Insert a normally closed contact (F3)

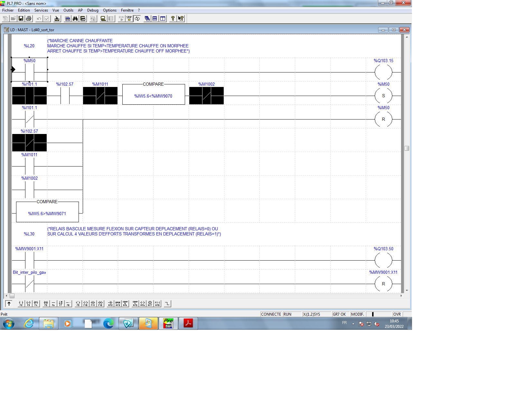tap(28, 303)
